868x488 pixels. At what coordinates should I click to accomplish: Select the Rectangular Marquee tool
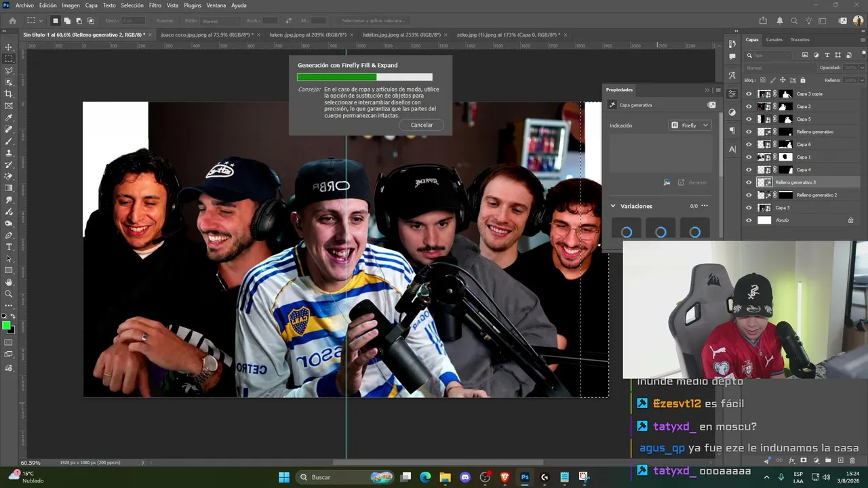(x=9, y=59)
